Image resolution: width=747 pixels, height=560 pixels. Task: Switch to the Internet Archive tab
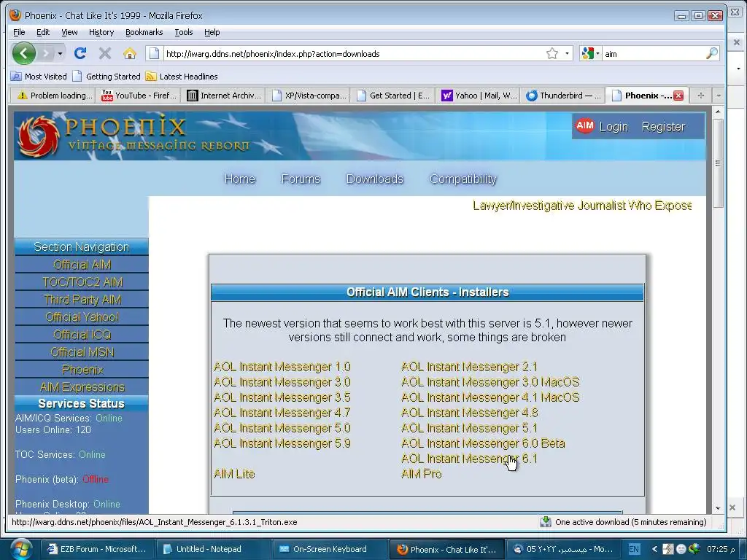tap(223, 96)
